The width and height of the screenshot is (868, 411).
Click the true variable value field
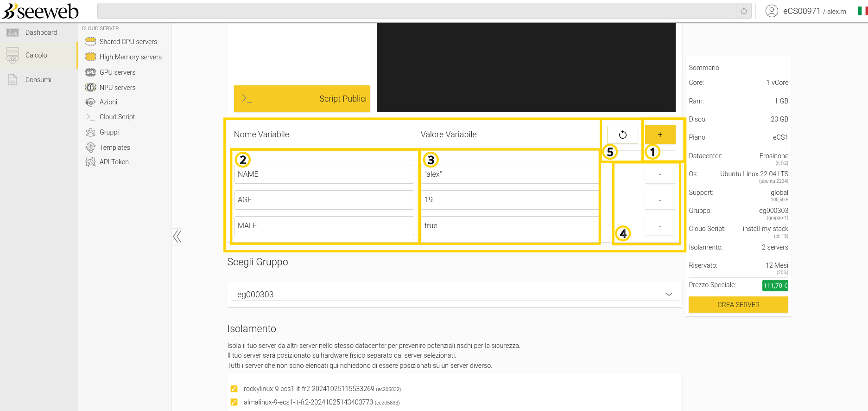pos(510,226)
